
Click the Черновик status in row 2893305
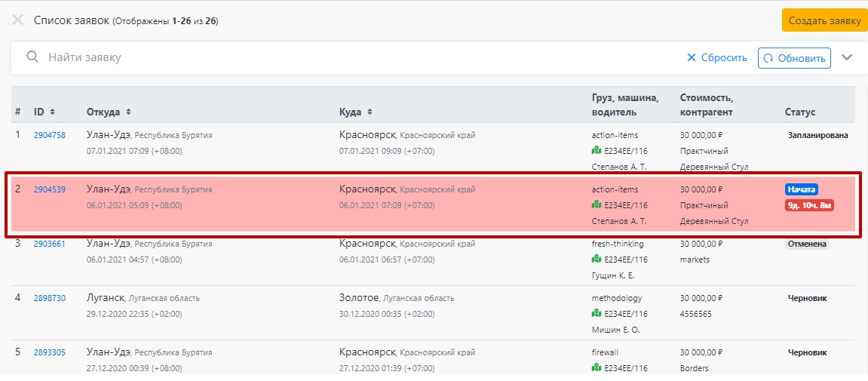807,352
